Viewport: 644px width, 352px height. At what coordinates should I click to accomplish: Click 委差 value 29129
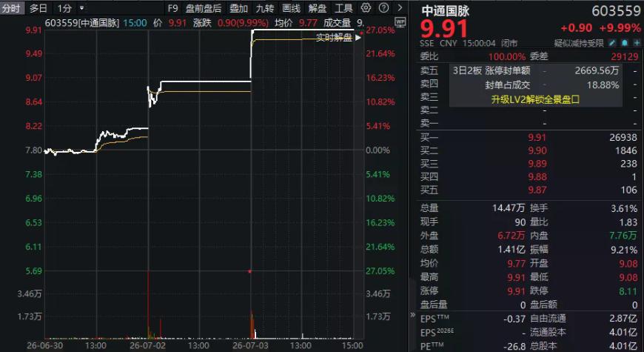pos(624,57)
